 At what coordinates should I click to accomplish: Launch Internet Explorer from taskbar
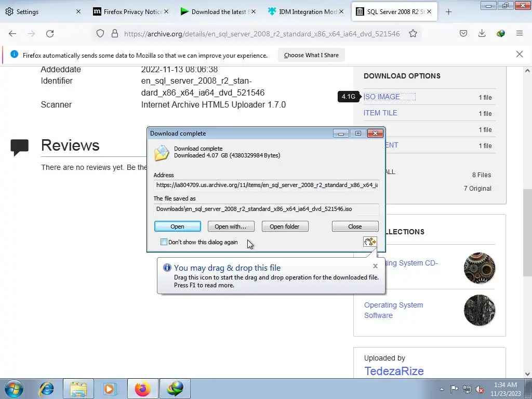tap(46, 389)
